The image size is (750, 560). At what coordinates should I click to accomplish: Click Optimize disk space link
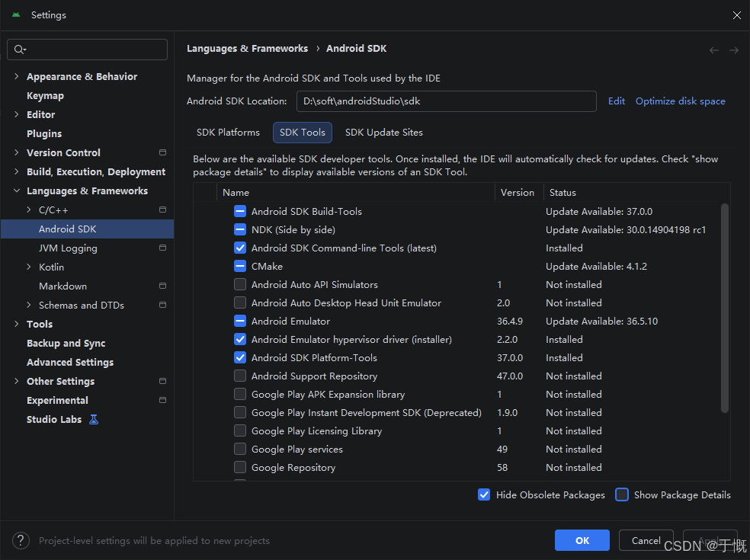coord(680,101)
